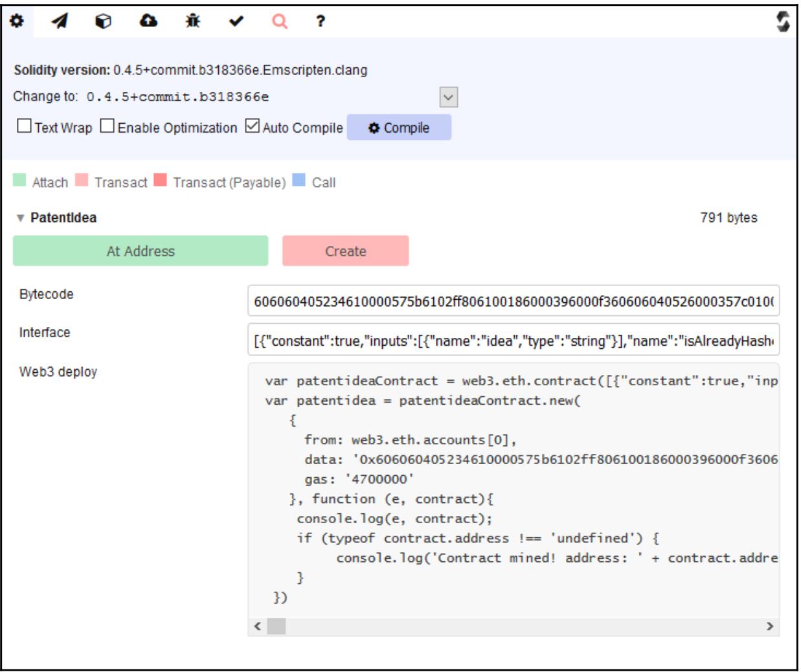Image resolution: width=801 pixels, height=672 pixels.
Task: Click into the Interface field
Action: pyautogui.click(x=513, y=340)
